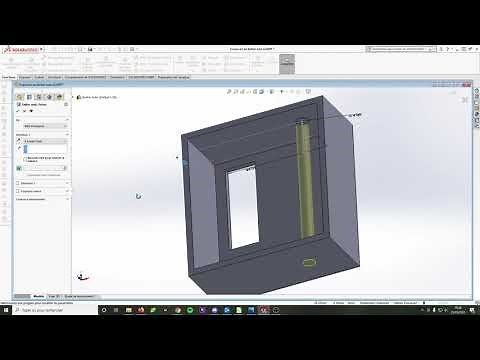Click the oval hole on bottom face

(309, 263)
